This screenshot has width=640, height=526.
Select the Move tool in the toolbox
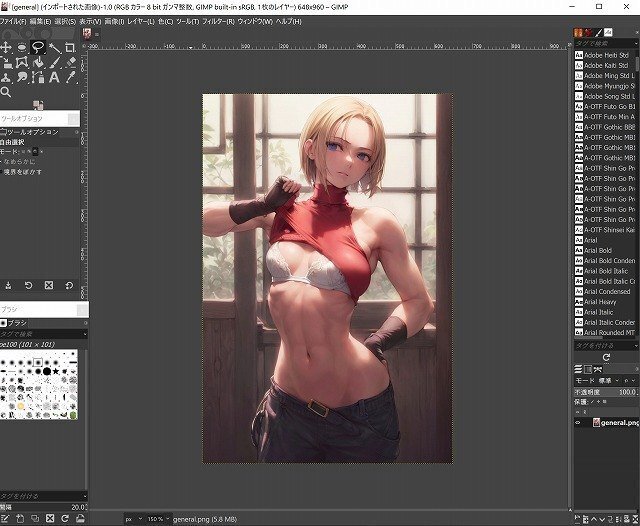6,47
